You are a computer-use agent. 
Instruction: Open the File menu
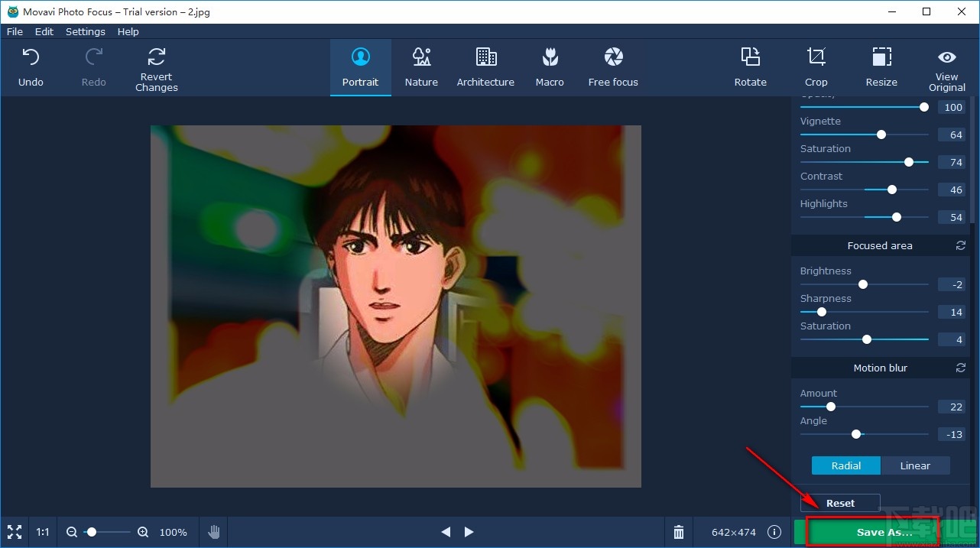tap(15, 31)
